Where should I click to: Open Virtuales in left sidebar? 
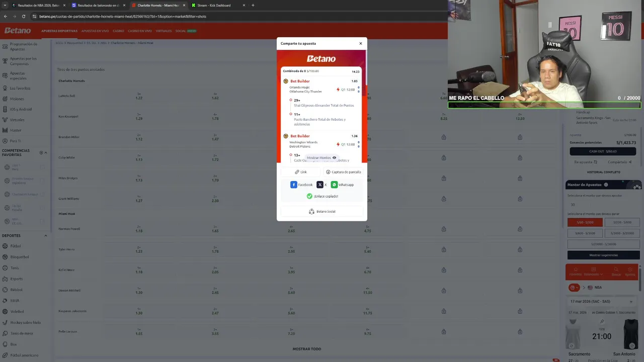click(17, 120)
